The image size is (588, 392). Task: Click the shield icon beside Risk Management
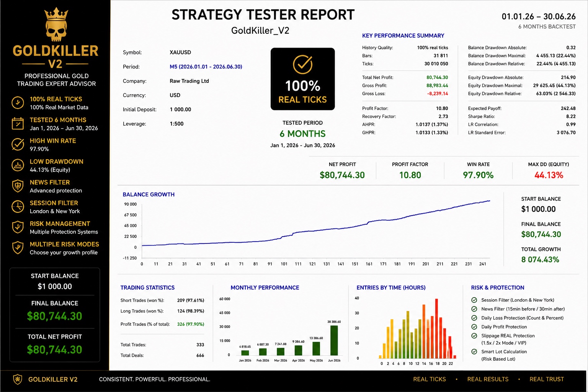(18, 227)
